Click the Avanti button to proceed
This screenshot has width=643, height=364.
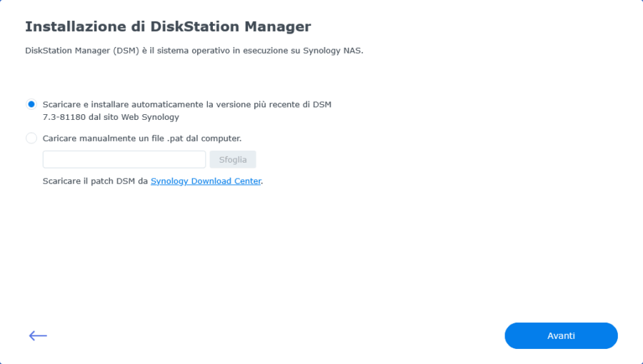point(561,335)
